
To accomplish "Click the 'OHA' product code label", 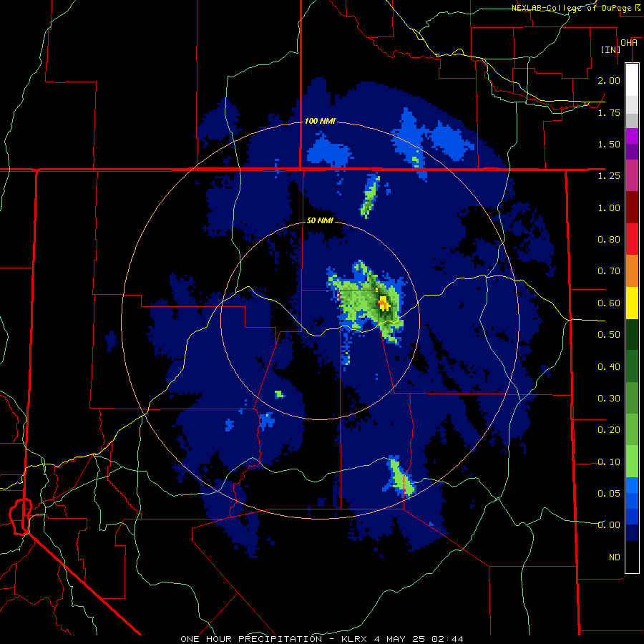I will tap(629, 43).
